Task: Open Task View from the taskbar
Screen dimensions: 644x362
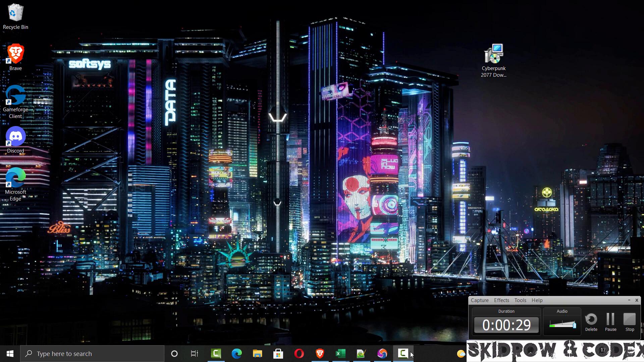Action: pyautogui.click(x=195, y=354)
